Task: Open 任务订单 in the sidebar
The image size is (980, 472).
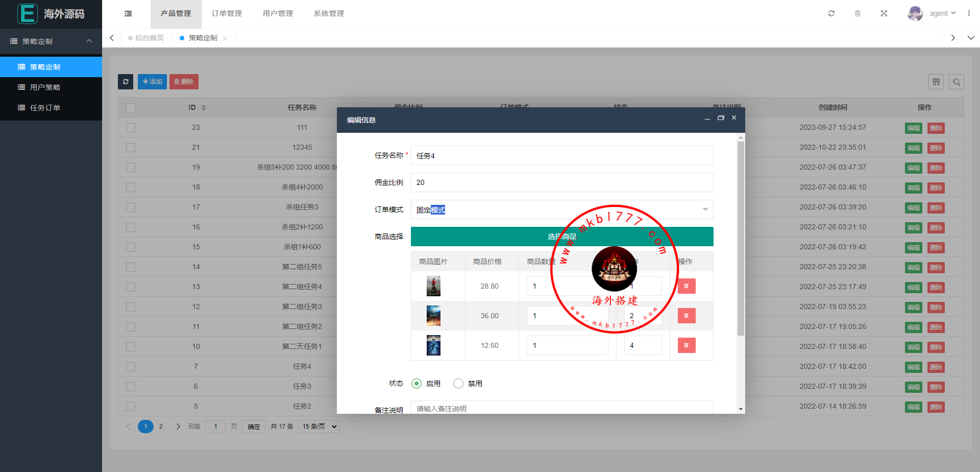Action: tap(51, 108)
